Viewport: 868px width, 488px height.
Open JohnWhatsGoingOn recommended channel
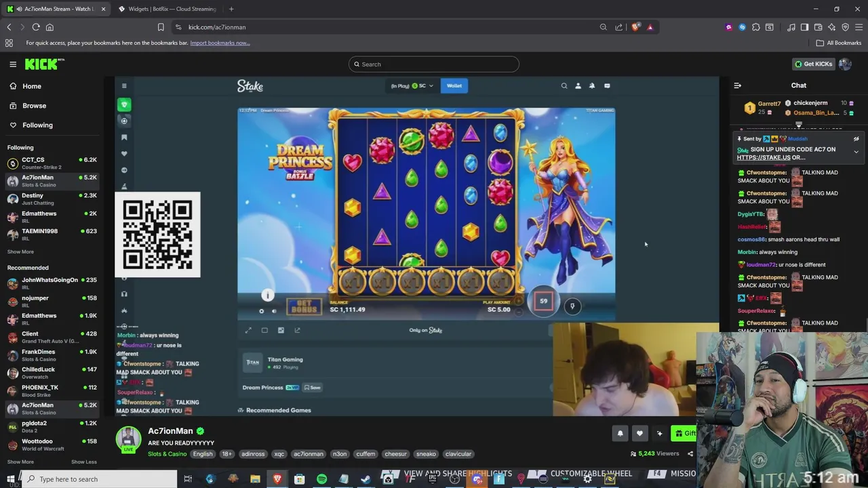(52, 283)
